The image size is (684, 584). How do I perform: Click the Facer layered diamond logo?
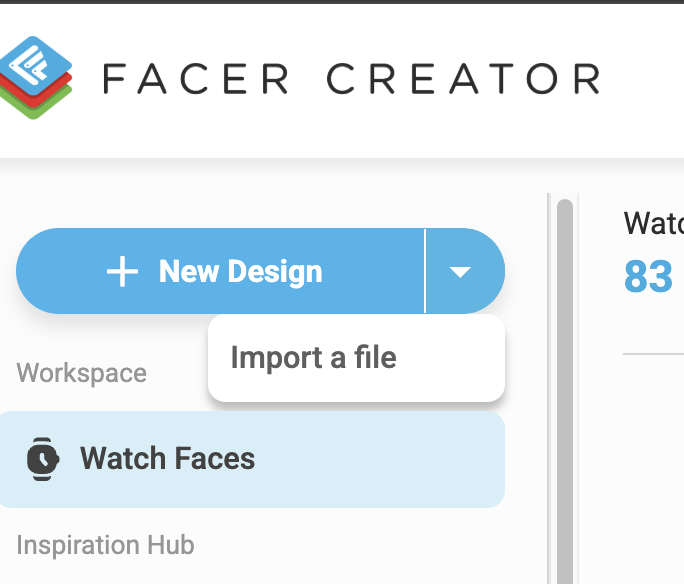click(36, 78)
